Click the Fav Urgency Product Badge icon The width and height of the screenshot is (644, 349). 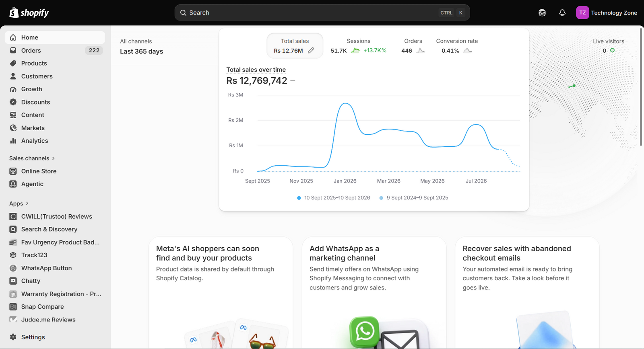(13, 242)
